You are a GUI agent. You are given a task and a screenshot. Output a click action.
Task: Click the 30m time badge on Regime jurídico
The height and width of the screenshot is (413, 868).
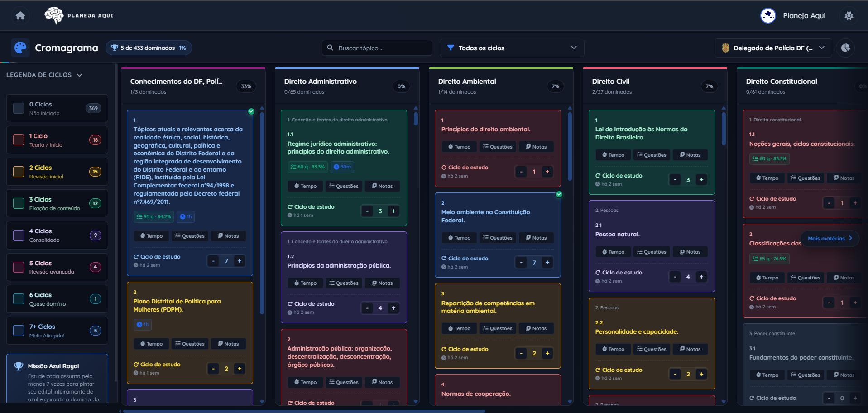[x=342, y=167]
